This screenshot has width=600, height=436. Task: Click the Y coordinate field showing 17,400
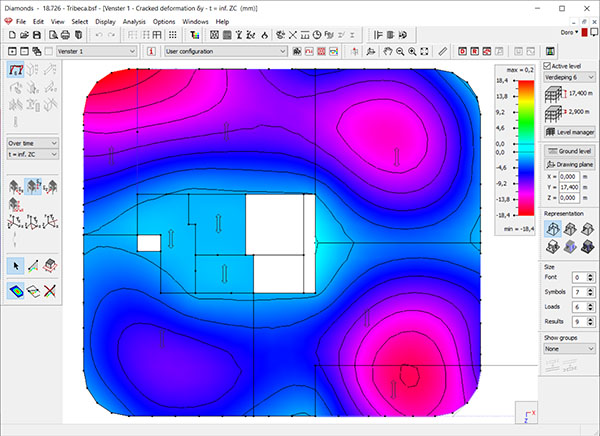coord(569,187)
